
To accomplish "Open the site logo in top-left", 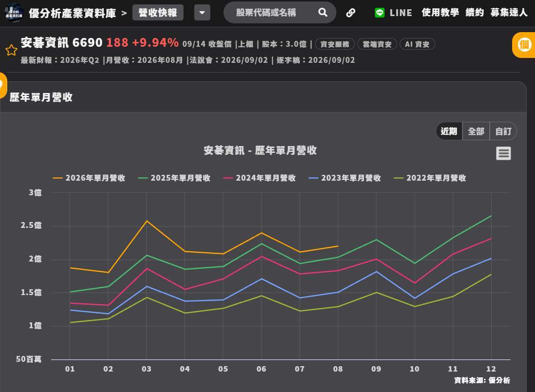I will pyautogui.click(x=14, y=13).
